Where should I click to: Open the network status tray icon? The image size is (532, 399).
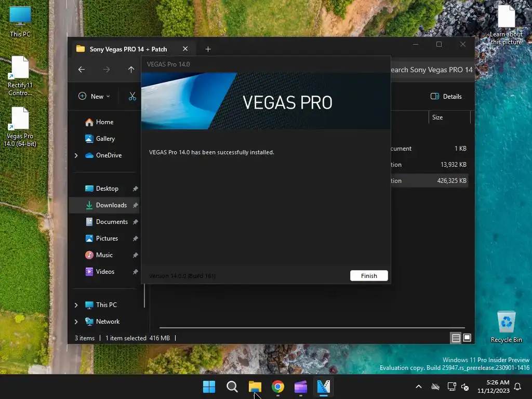click(451, 387)
